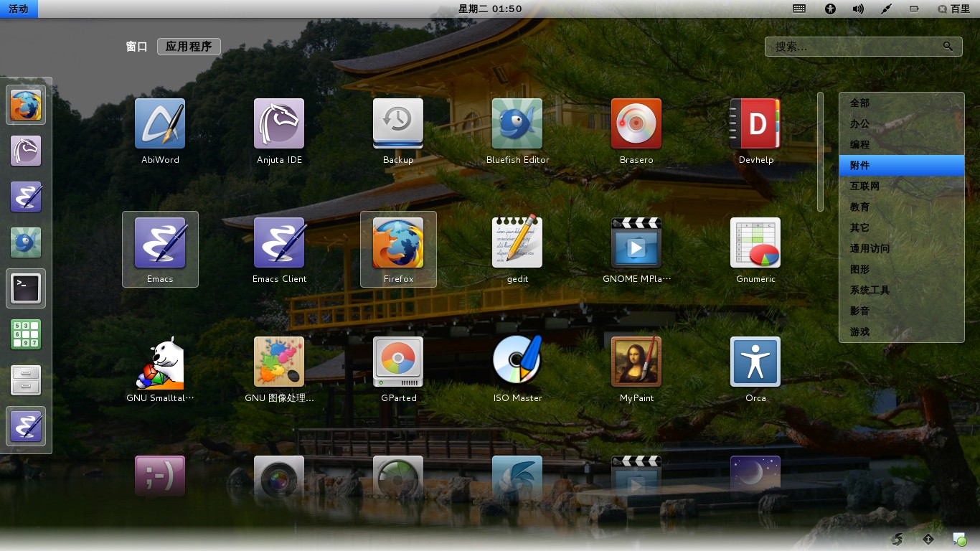Launch MyPaint

pyautogui.click(x=636, y=369)
